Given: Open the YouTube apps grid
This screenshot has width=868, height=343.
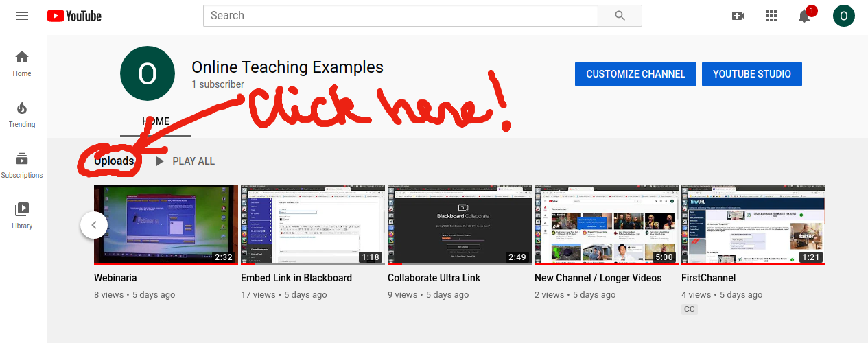Looking at the screenshot, I should tap(771, 16).
